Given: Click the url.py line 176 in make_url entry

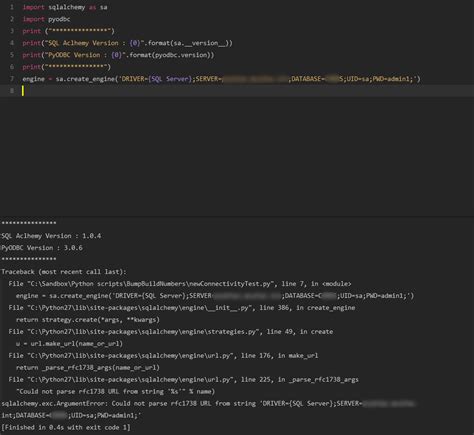Looking at the screenshot, I should click(x=163, y=356).
